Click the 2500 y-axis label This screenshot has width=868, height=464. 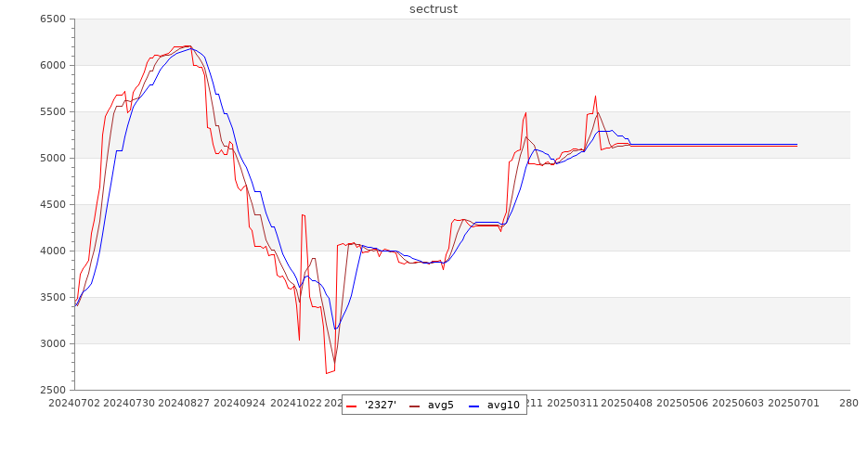point(53,391)
